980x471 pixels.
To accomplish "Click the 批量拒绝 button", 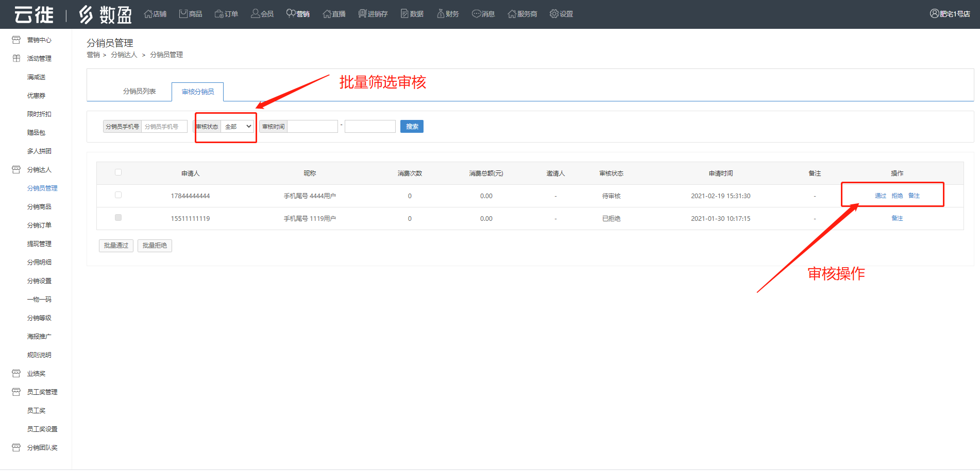I will click(155, 246).
